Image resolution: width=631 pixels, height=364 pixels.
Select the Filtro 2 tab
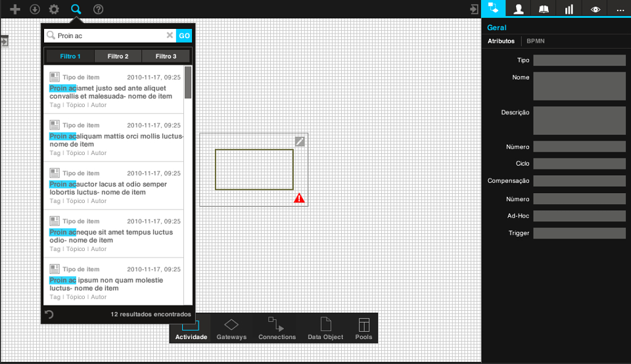(x=118, y=57)
